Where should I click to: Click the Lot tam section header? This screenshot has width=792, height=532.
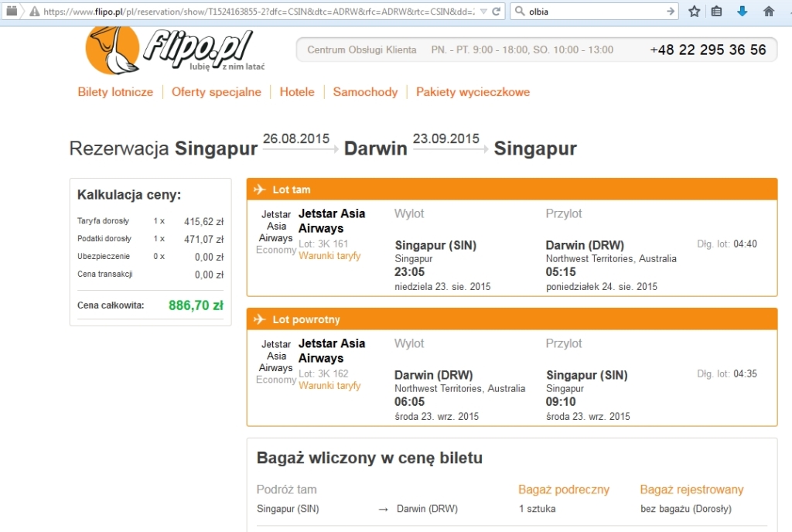click(512, 189)
